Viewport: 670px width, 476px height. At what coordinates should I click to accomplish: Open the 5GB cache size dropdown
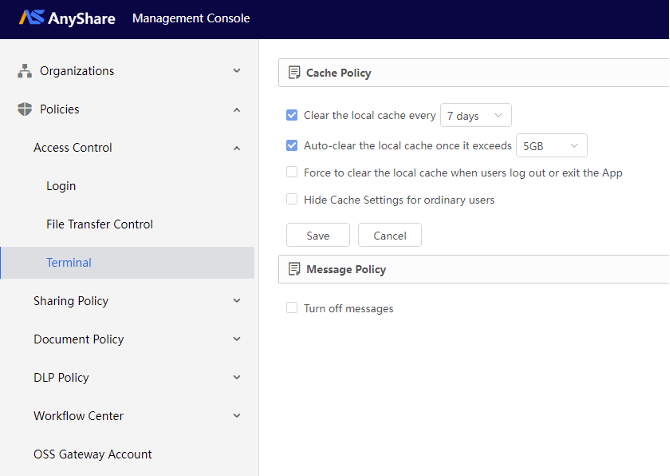[552, 146]
